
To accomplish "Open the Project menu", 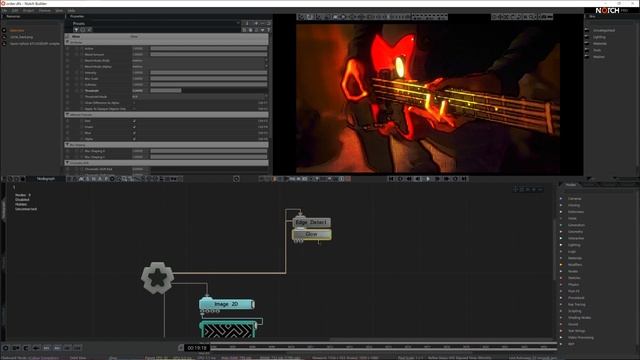I will pos(28,10).
